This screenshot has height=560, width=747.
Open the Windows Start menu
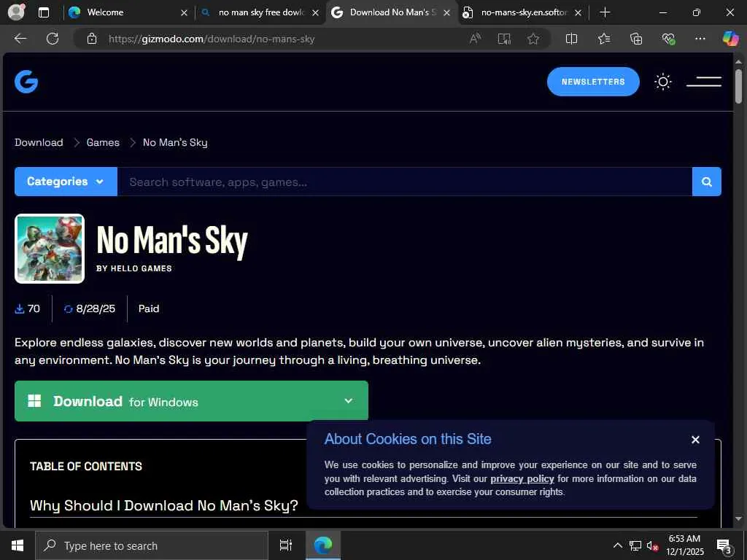click(18, 545)
